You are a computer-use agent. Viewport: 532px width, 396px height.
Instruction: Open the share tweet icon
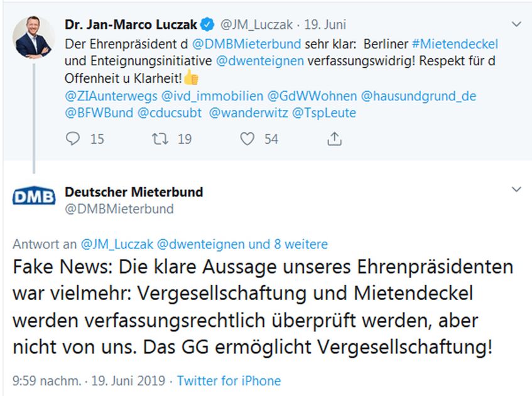pos(335,139)
